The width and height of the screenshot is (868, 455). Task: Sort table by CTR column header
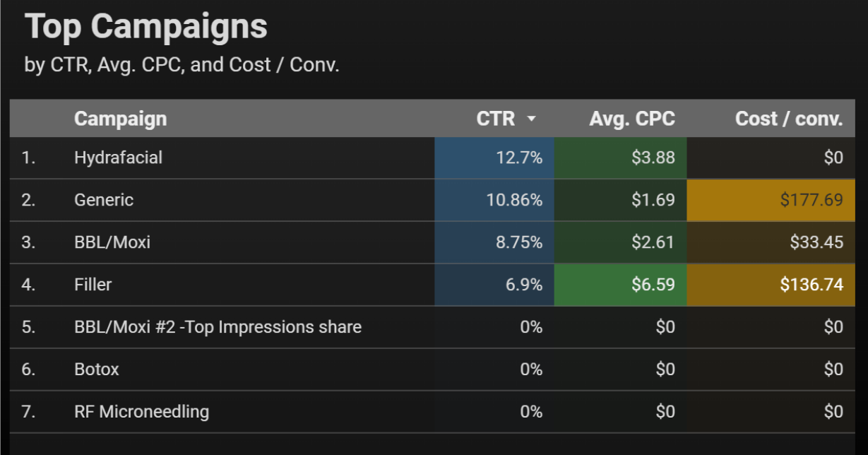pos(496,119)
